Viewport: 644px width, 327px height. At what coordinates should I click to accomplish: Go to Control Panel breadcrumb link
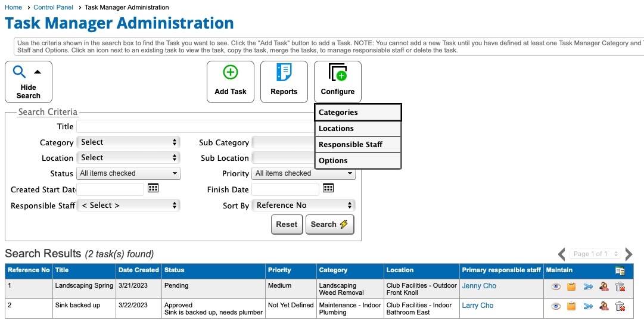54,7
